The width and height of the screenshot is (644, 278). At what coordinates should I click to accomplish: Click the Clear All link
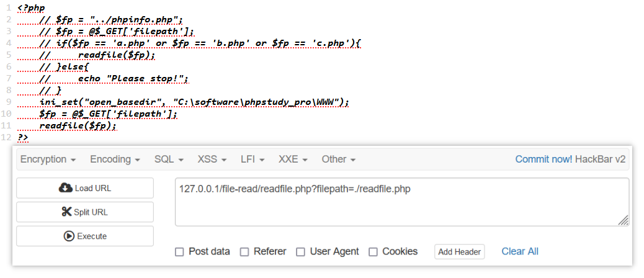(520, 251)
